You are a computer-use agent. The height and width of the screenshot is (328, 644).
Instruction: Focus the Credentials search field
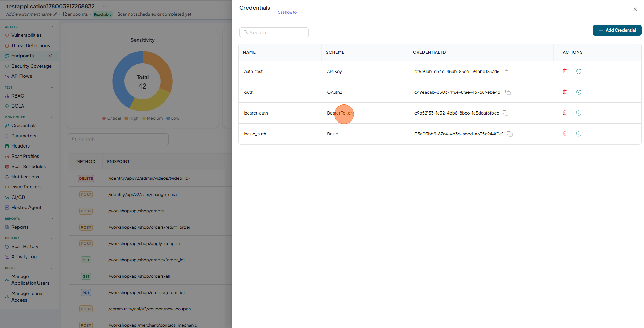point(274,32)
